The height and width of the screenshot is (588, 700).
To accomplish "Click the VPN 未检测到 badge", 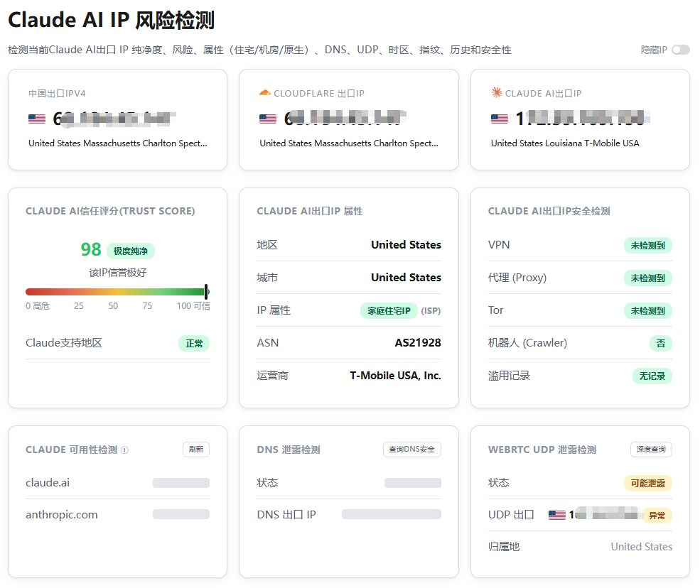I will tap(648, 246).
